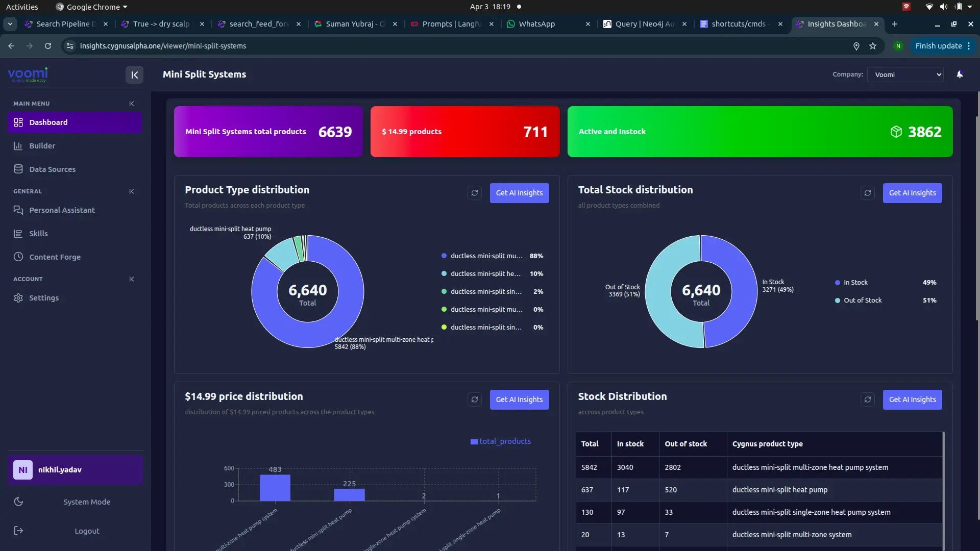
Task: Click the Mini Split Systems total products card
Action: coord(268,132)
